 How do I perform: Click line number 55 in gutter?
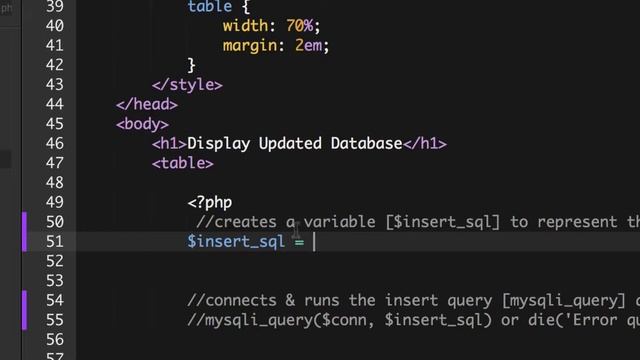55,320
